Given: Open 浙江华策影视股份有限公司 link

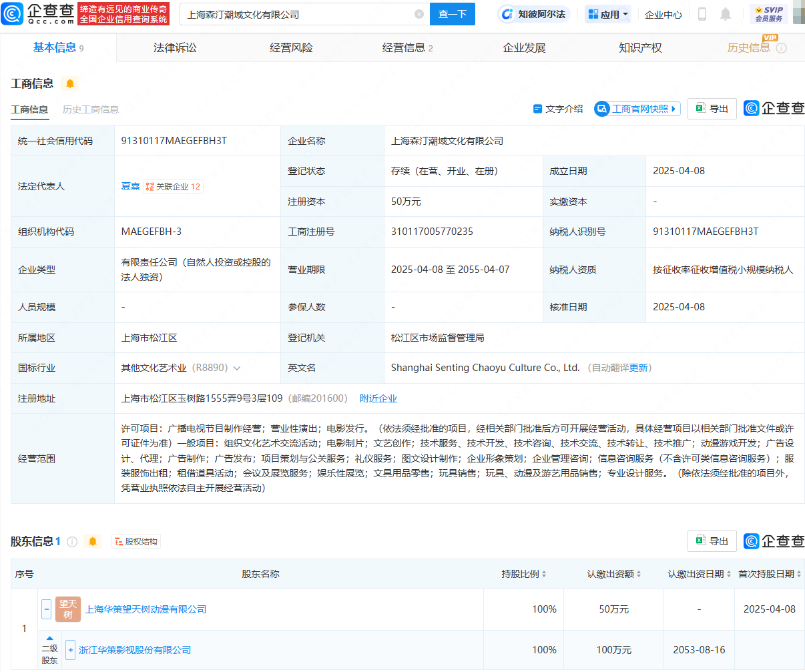Looking at the screenshot, I should click(135, 650).
